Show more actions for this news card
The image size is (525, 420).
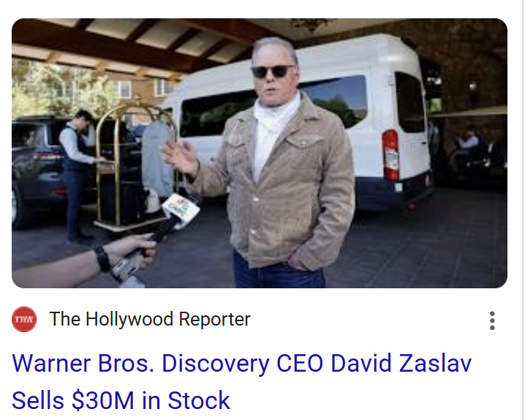492,320
